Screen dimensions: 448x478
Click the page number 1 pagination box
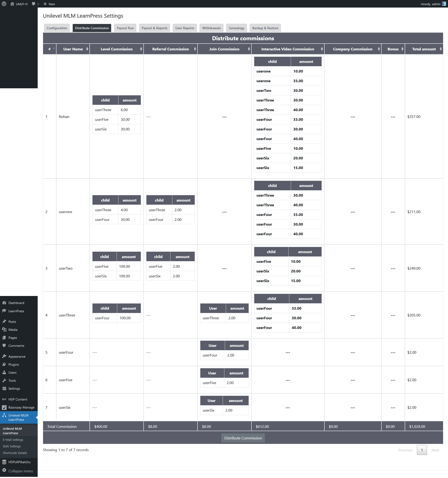coord(422,450)
